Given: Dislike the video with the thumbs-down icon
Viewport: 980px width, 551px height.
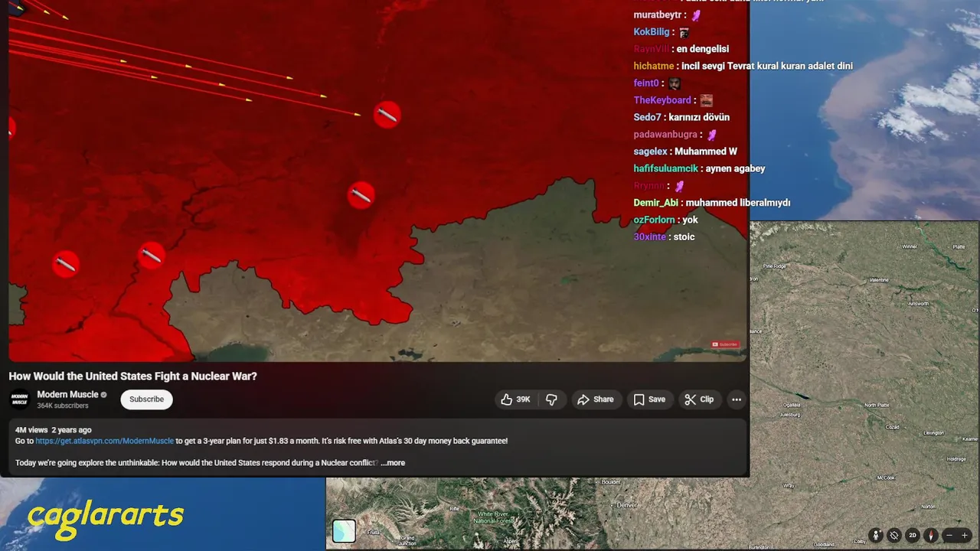Looking at the screenshot, I should (x=551, y=399).
